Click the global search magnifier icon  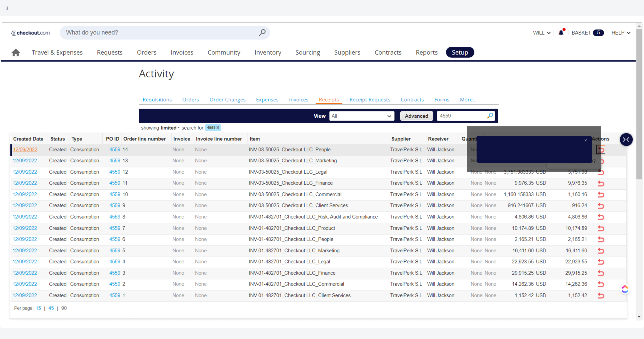pos(262,32)
